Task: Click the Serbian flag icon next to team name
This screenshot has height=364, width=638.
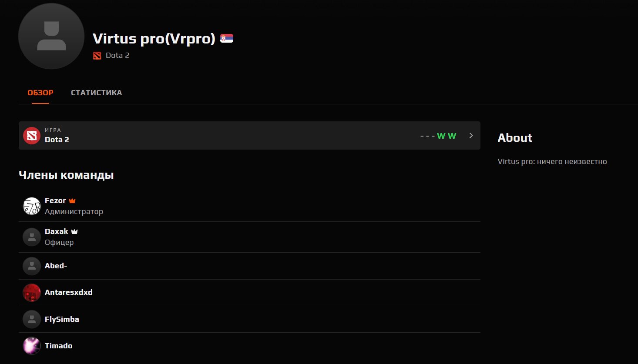Action: point(226,38)
